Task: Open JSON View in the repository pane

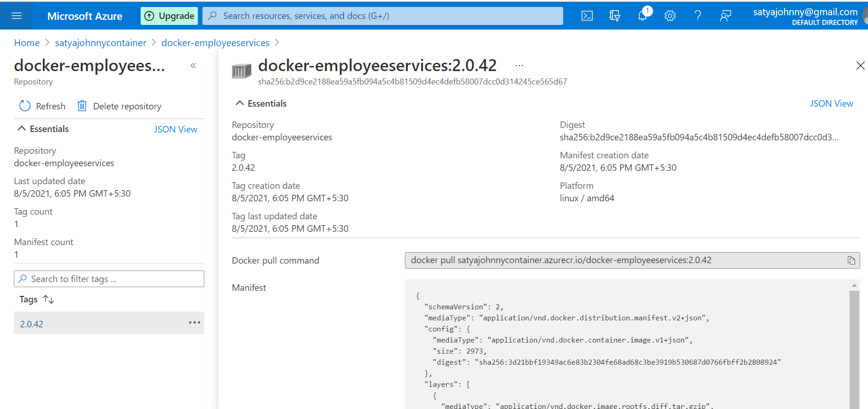Action: (175, 129)
